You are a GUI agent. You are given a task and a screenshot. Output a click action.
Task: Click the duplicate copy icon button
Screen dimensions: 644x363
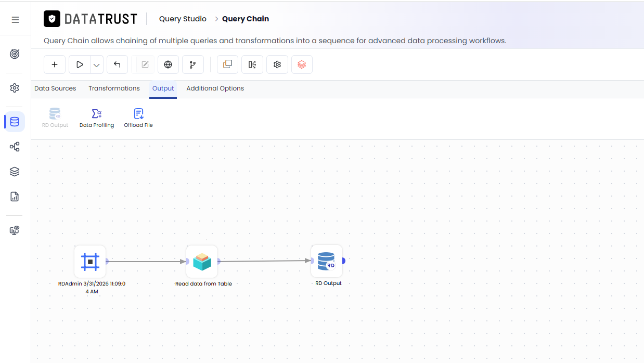tap(227, 64)
